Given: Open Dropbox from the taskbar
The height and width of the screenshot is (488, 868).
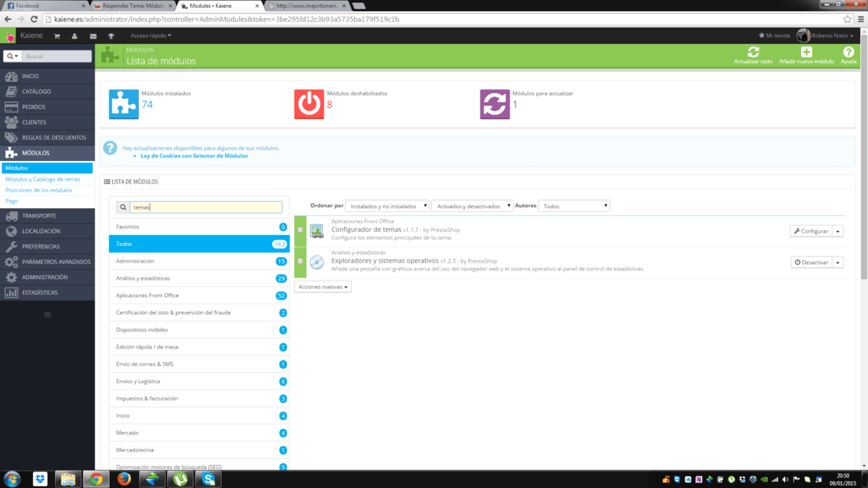Looking at the screenshot, I should (40, 479).
